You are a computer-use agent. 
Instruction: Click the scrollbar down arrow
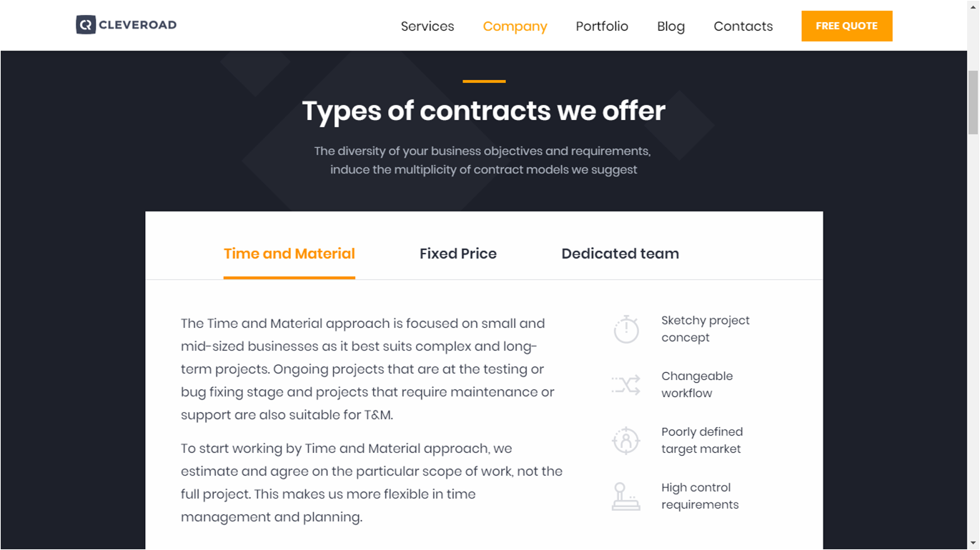(x=973, y=544)
